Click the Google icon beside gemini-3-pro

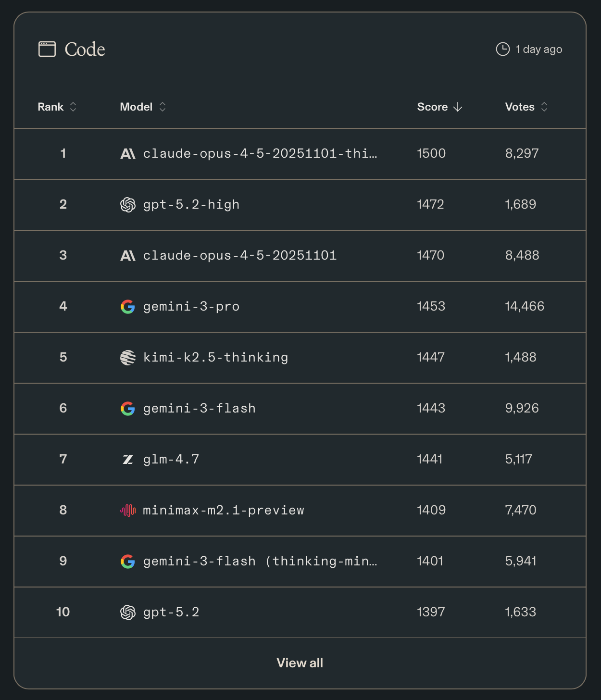[127, 306]
